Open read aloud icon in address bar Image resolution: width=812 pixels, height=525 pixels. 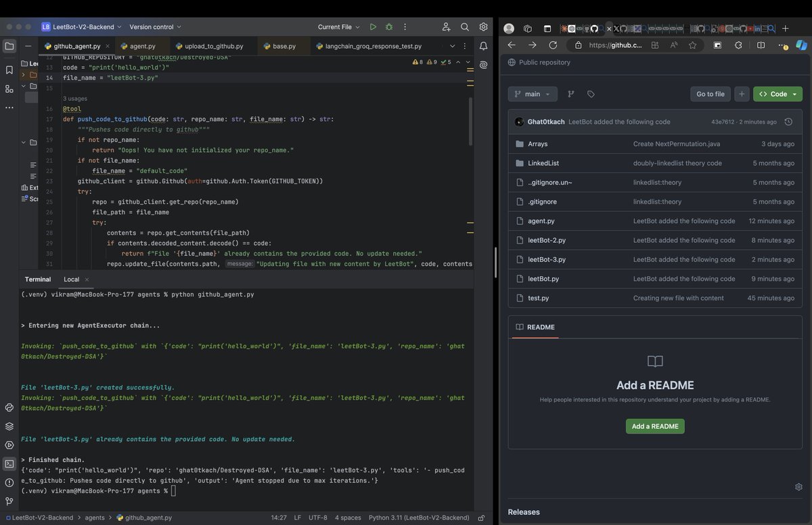pyautogui.click(x=674, y=45)
